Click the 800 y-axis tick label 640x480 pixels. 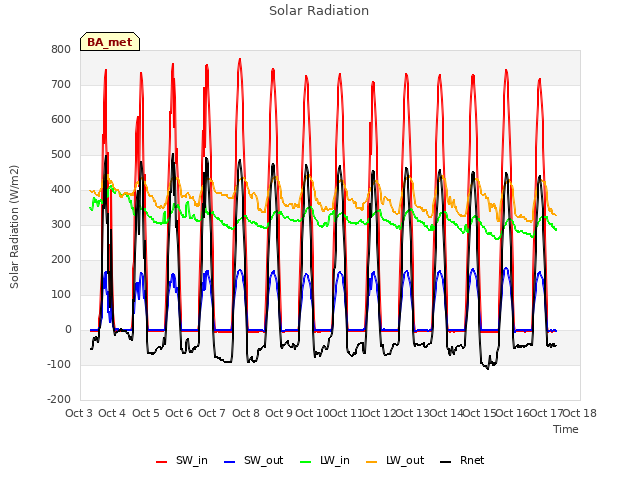pos(61,49)
